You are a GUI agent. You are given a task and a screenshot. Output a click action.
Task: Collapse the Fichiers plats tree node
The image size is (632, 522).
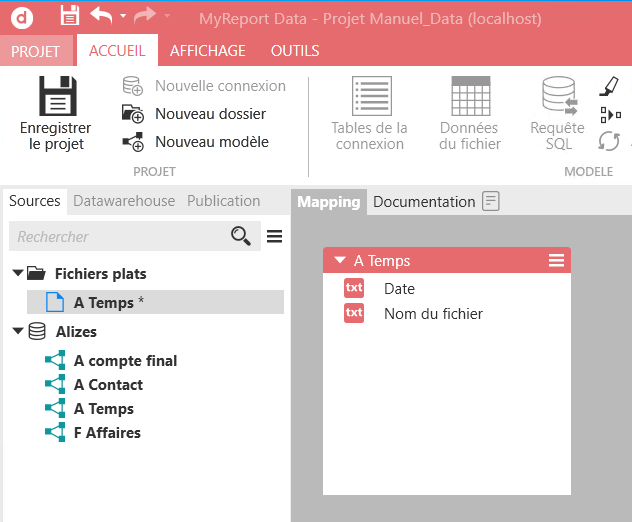tap(18, 273)
